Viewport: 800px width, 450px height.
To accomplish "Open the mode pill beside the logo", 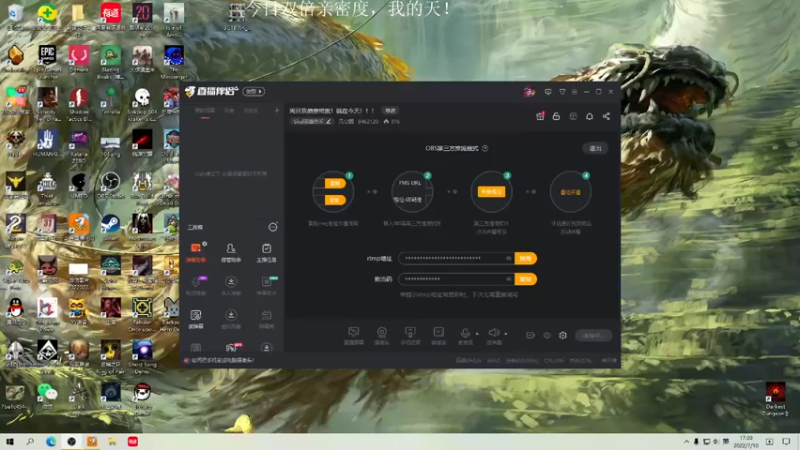I will tap(254, 92).
